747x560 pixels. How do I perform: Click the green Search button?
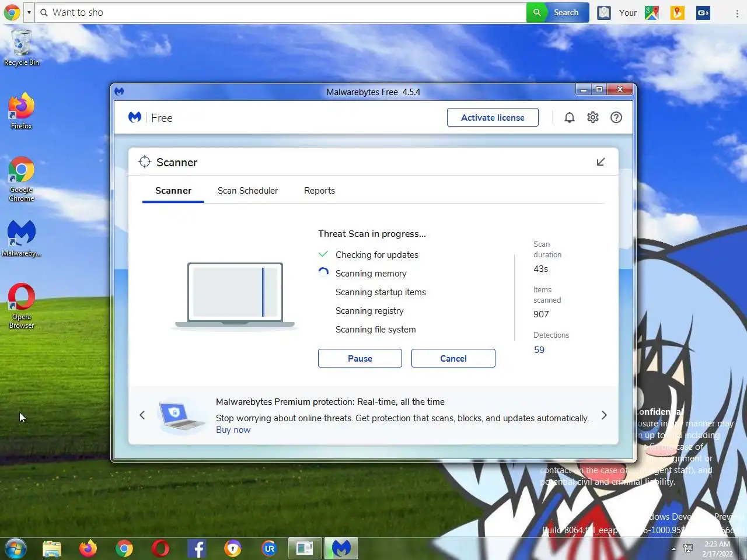557,12
